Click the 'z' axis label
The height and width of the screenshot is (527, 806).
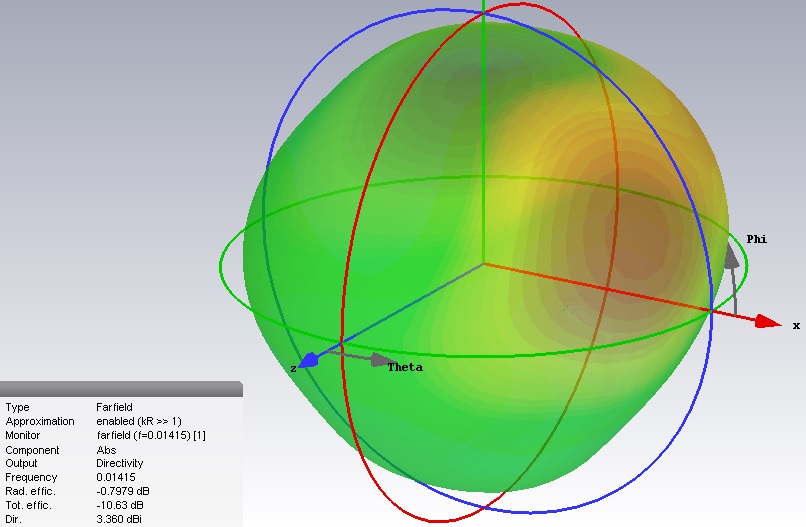pyautogui.click(x=293, y=368)
